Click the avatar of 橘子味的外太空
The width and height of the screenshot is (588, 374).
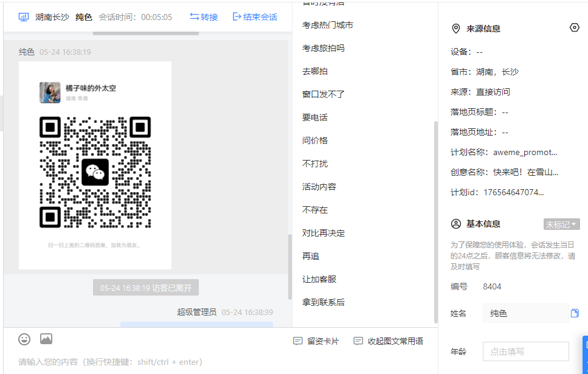click(x=50, y=92)
